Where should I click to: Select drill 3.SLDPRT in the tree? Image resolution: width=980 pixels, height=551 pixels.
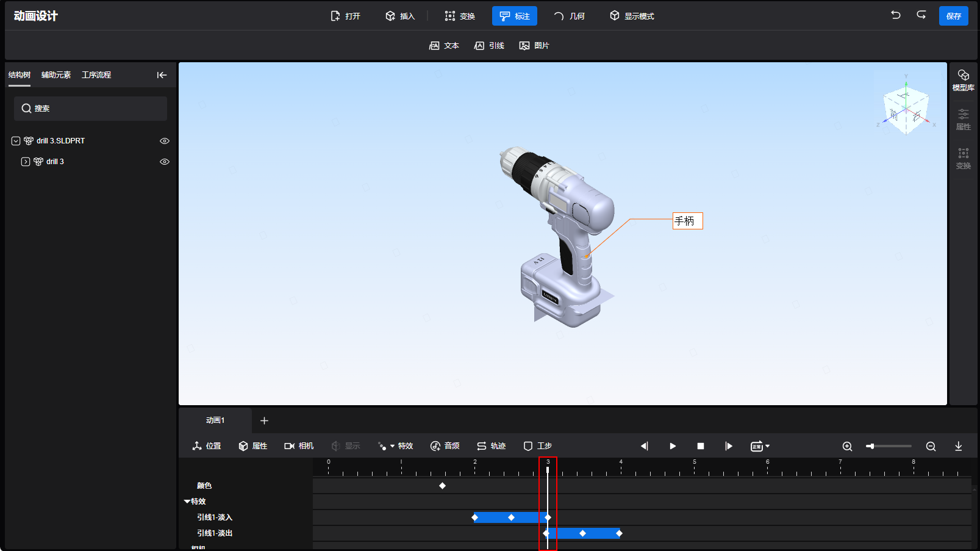[60, 141]
